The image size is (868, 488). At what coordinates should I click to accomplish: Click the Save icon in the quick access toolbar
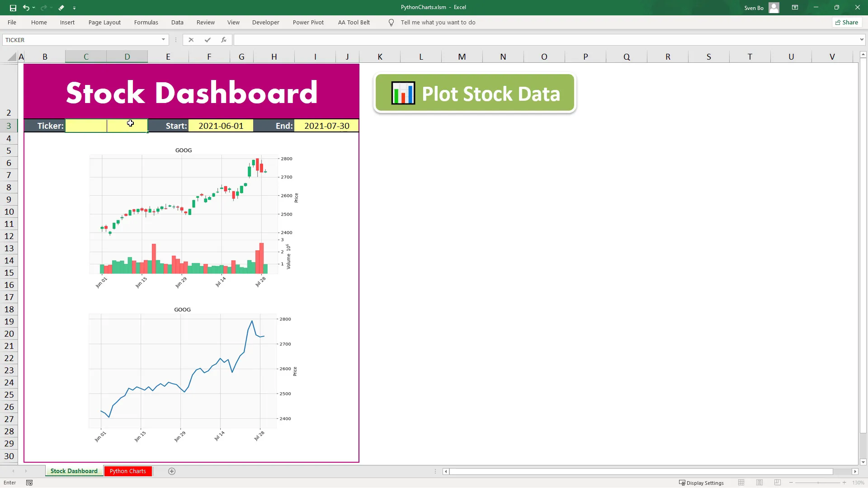coord(13,8)
